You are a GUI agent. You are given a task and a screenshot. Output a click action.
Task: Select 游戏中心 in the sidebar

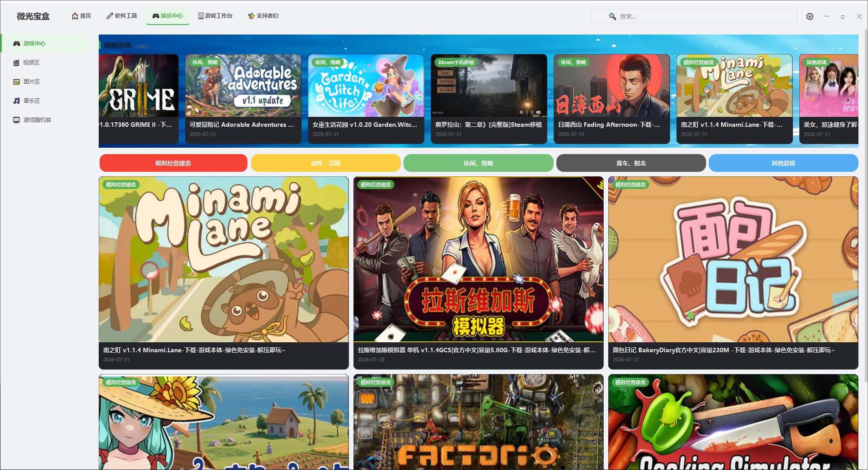(45, 44)
